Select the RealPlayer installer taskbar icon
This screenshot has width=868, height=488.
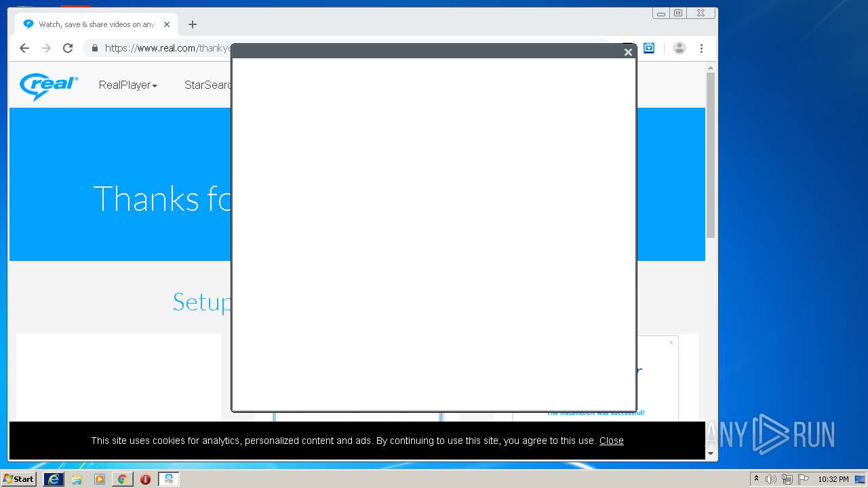pos(168,479)
